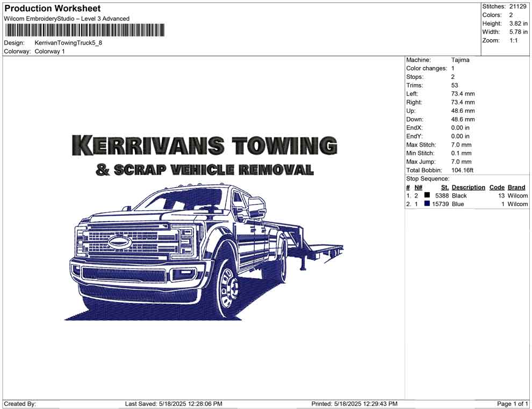
Task: Click the Page 1 of 1 indicator
Action: point(513,404)
